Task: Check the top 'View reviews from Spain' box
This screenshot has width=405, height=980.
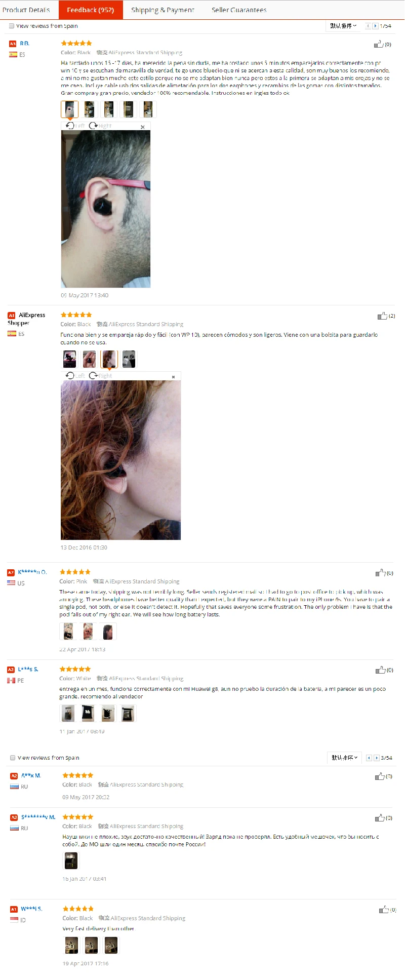Action: coord(11,26)
